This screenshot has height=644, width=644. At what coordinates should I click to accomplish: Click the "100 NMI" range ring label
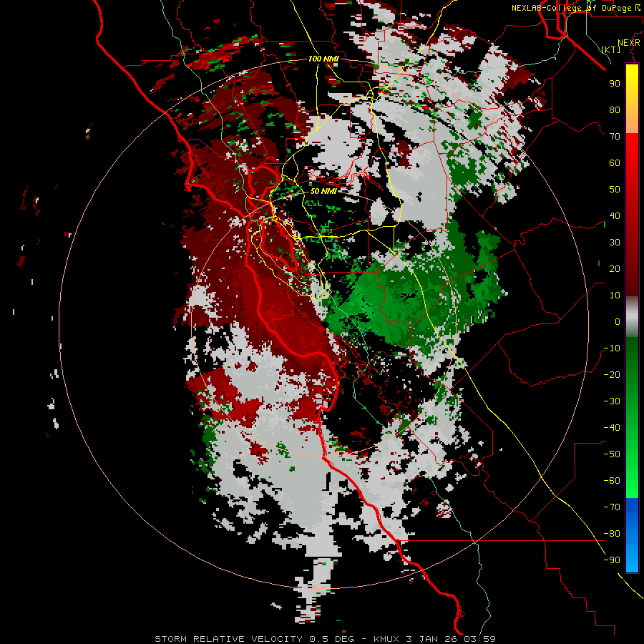click(x=323, y=59)
